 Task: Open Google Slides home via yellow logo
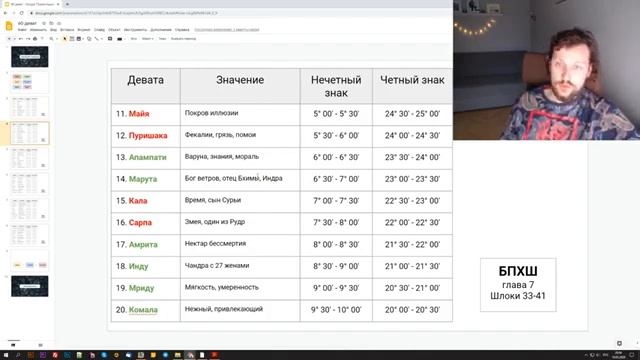tap(9, 26)
